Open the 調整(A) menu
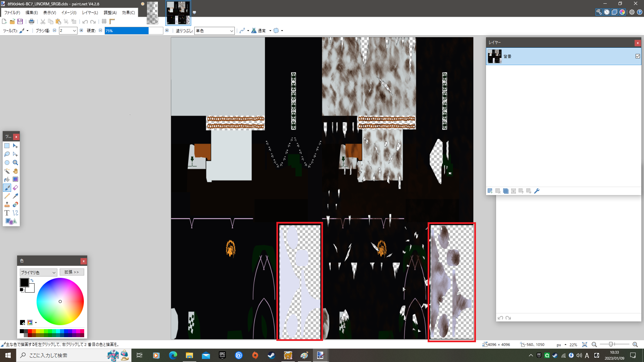The height and width of the screenshot is (362, 644). click(x=110, y=12)
